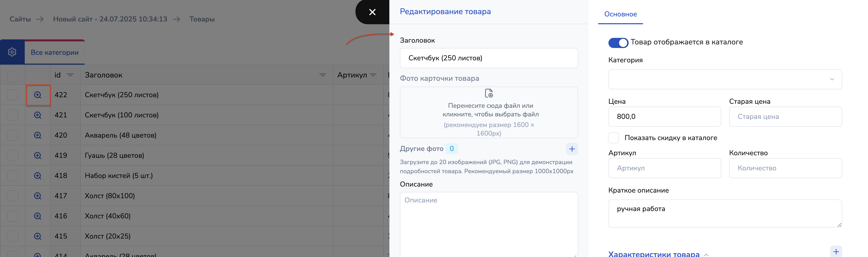Open the Категория dropdown

[x=725, y=80]
